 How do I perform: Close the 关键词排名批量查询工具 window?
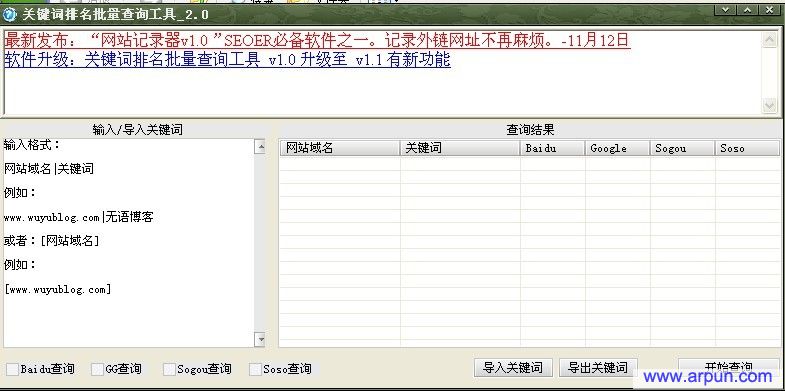tap(768, 10)
